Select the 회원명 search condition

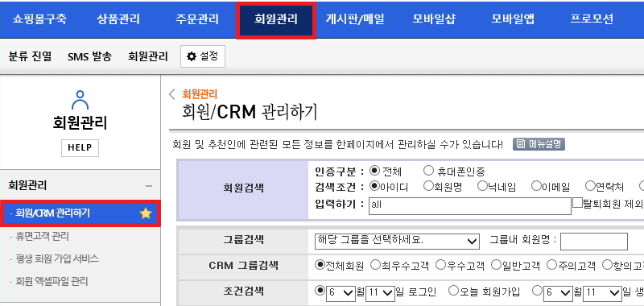click(x=428, y=187)
